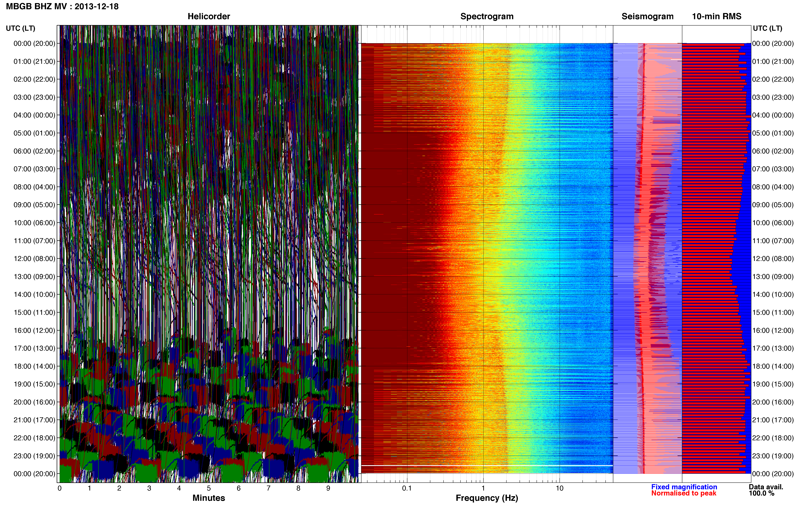Click '05:00 (01:00)' on the Helicorder time axis

point(34,133)
